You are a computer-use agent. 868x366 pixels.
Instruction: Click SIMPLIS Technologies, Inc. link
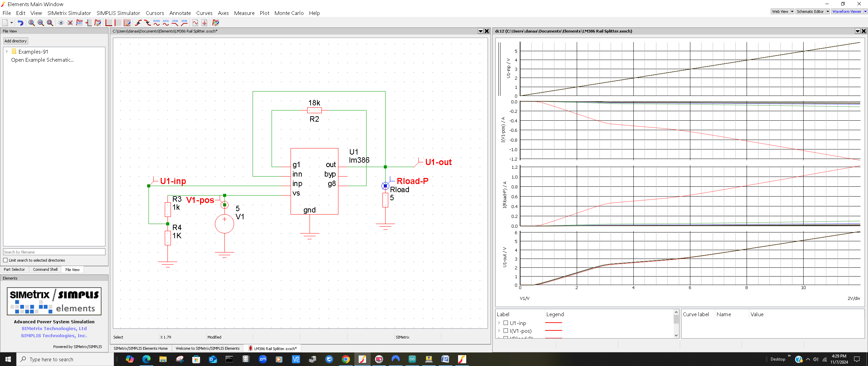pyautogui.click(x=54, y=335)
